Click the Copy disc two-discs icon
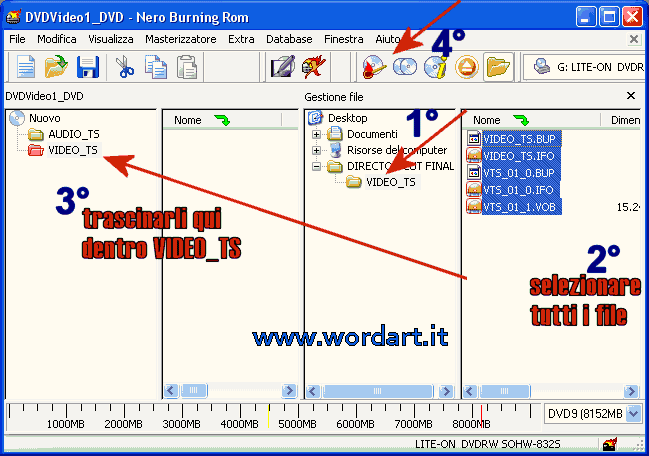Image resolution: width=649 pixels, height=456 pixels. (405, 66)
